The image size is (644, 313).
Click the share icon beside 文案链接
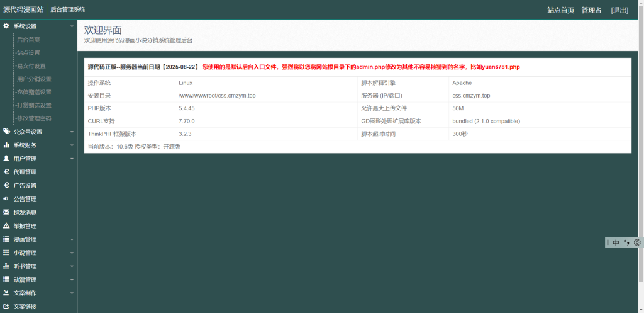coord(6,306)
